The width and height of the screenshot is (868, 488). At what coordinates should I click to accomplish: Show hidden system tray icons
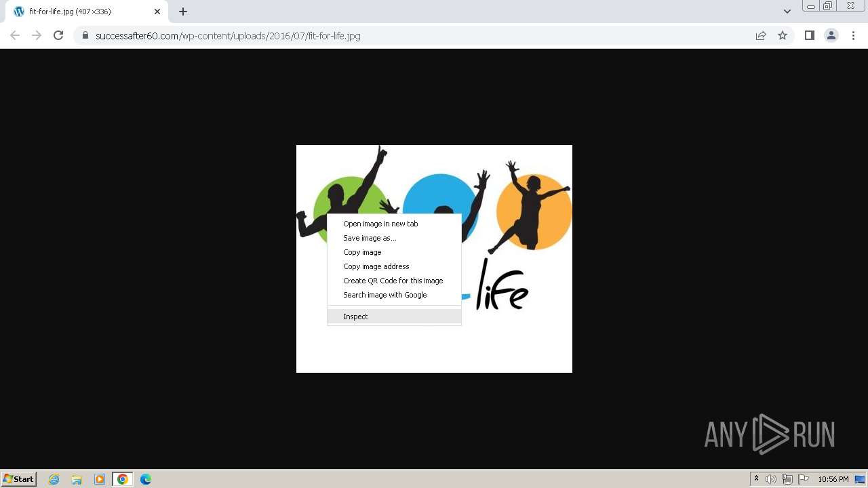[x=756, y=479]
